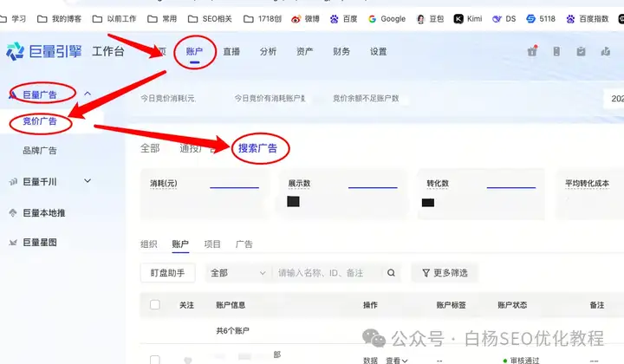Select the 搜索广告 ad type tab
The width and height of the screenshot is (624, 364).
[x=257, y=148]
